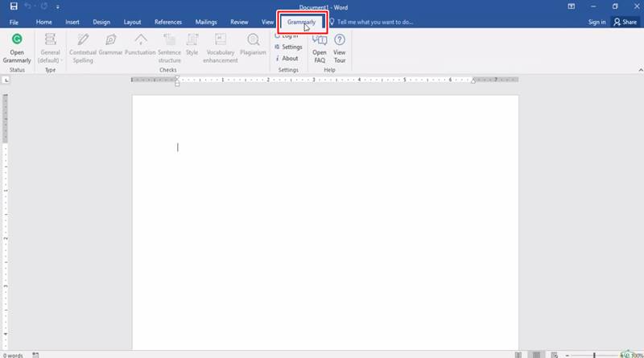Click the tab selector at the ruler corner
The height and width of the screenshot is (358, 644).
pos(6,80)
